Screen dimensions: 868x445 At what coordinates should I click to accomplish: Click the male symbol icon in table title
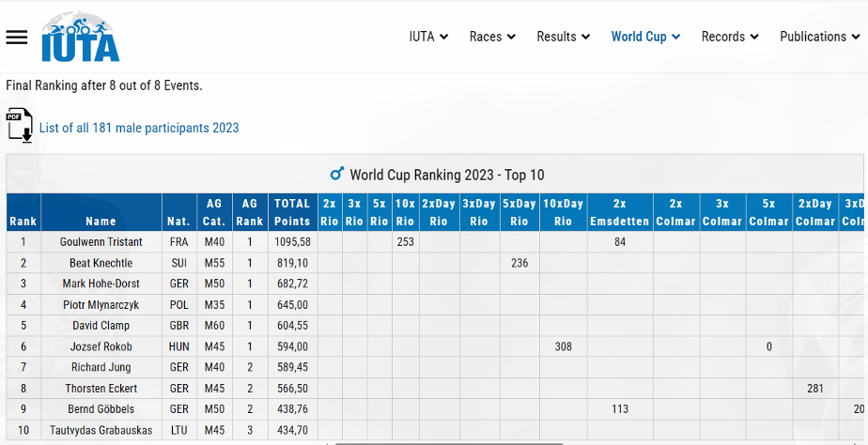pos(337,175)
